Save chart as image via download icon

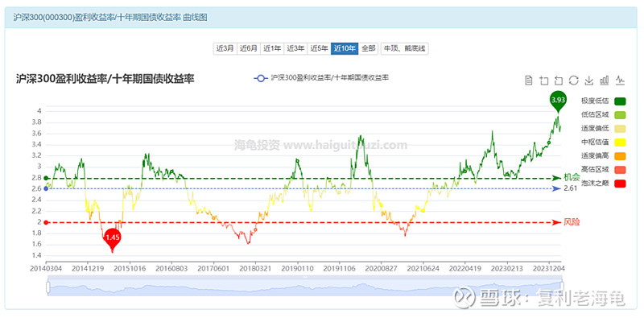pyautogui.click(x=589, y=81)
